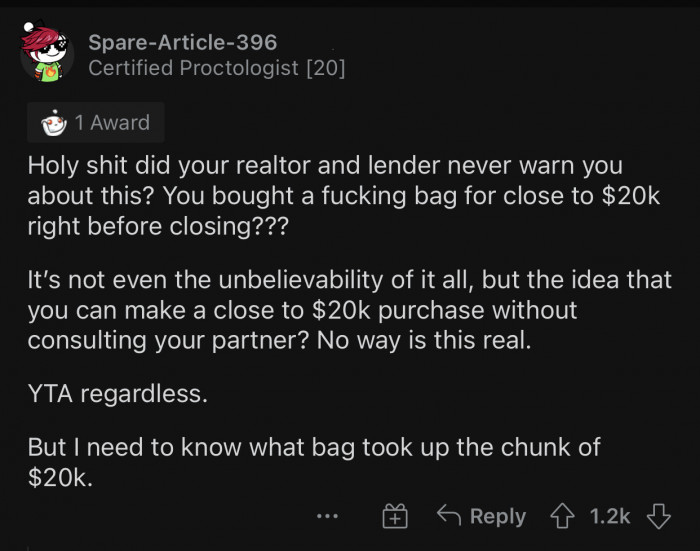This screenshot has width=700, height=551.
Task: Visit the Spare-Article-396 user profile
Action: (182, 42)
